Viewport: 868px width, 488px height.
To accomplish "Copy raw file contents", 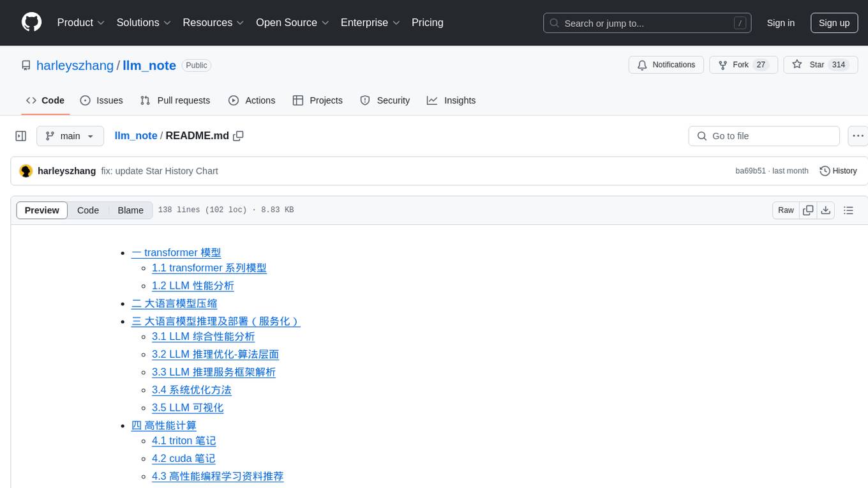I will tap(808, 210).
